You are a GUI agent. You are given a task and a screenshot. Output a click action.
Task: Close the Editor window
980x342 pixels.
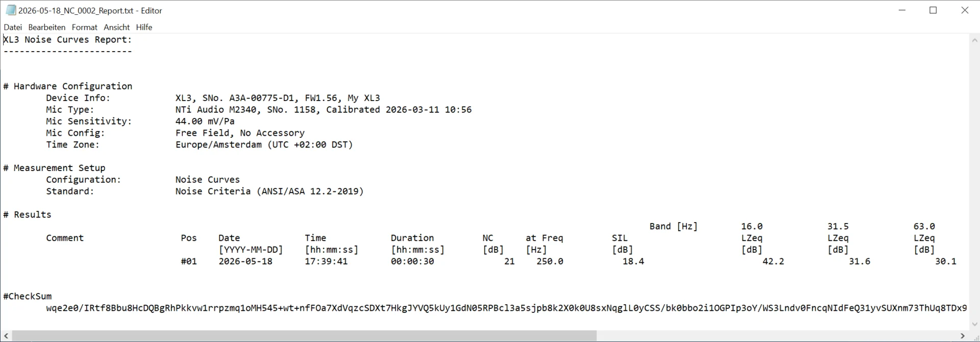click(x=965, y=10)
